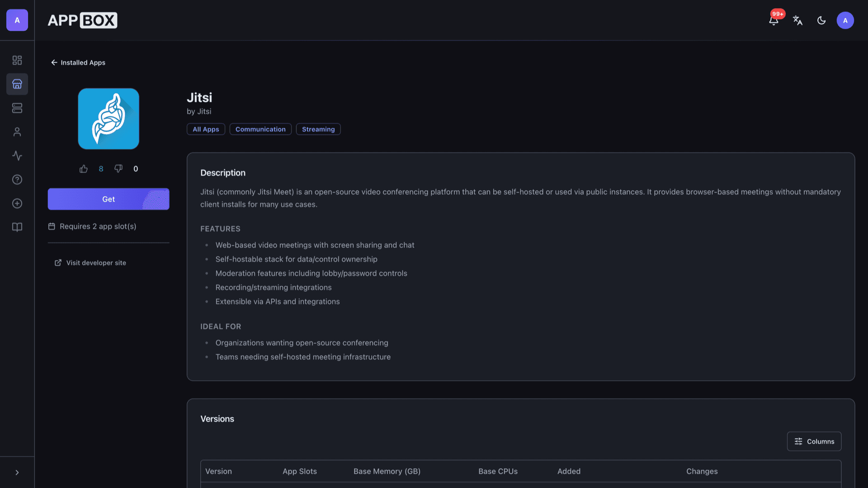The width and height of the screenshot is (868, 488).
Task: Open notifications bell with 99+ badge
Action: click(x=774, y=20)
